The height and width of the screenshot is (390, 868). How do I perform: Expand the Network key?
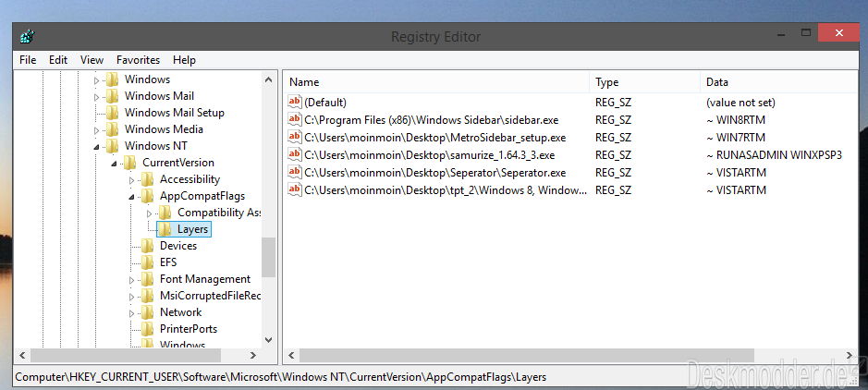(x=132, y=313)
